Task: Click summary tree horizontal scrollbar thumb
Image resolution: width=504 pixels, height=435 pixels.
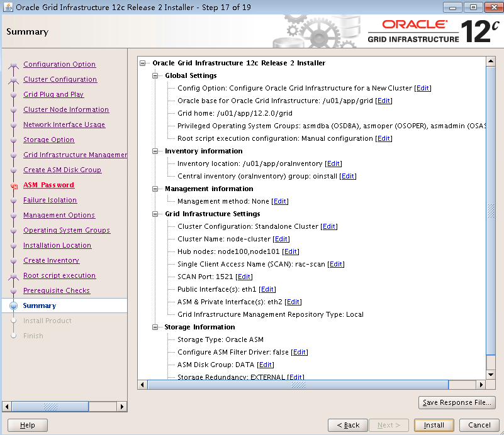Action: click(x=298, y=385)
